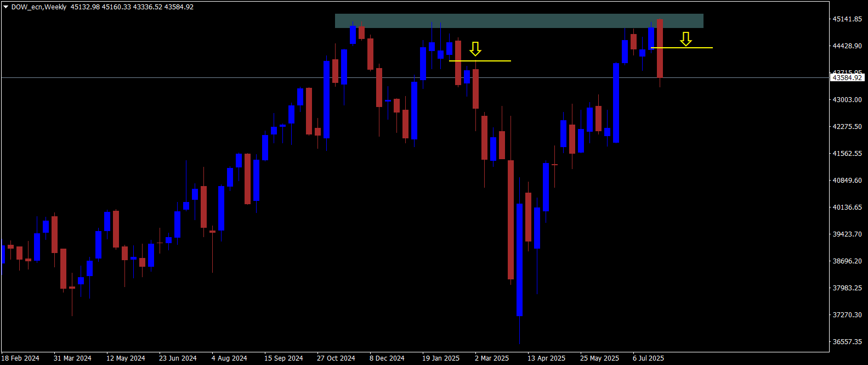
Task: Click the 31 Mar 2024 date label
Action: 72,358
